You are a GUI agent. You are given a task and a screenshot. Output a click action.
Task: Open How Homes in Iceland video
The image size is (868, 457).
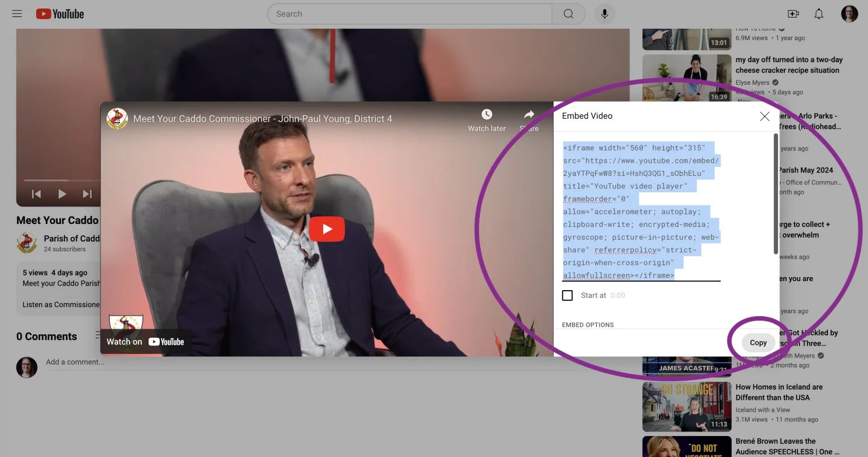point(779,393)
